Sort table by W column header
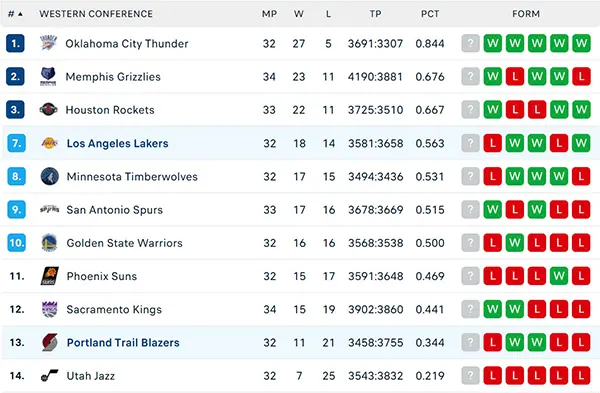 click(x=298, y=14)
